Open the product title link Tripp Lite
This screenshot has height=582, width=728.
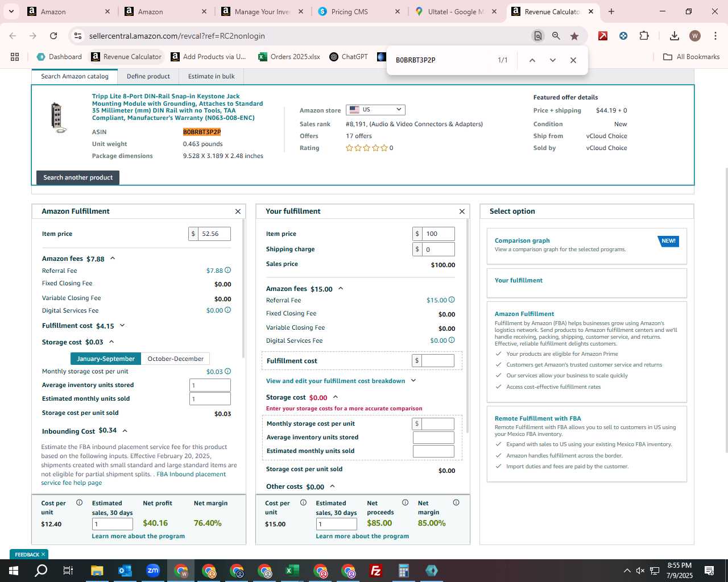click(177, 107)
